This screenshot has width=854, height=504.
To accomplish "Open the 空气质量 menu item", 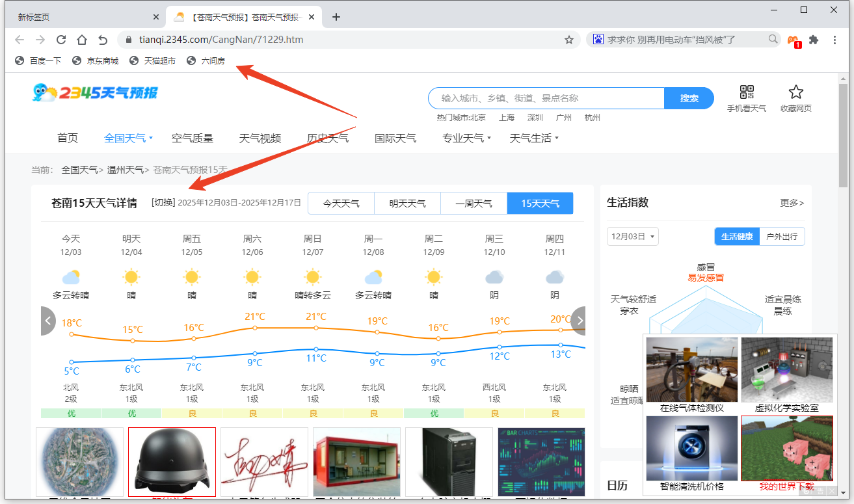I will (x=193, y=138).
